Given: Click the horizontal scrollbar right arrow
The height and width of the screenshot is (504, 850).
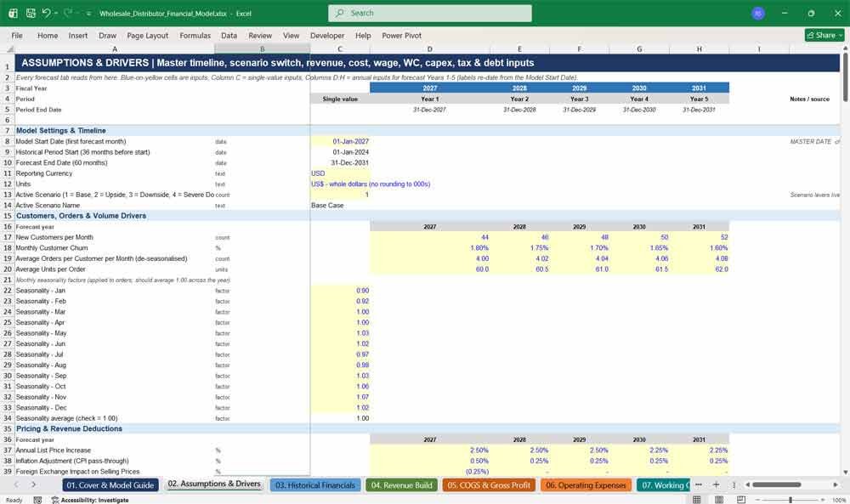Looking at the screenshot, I should point(836,484).
